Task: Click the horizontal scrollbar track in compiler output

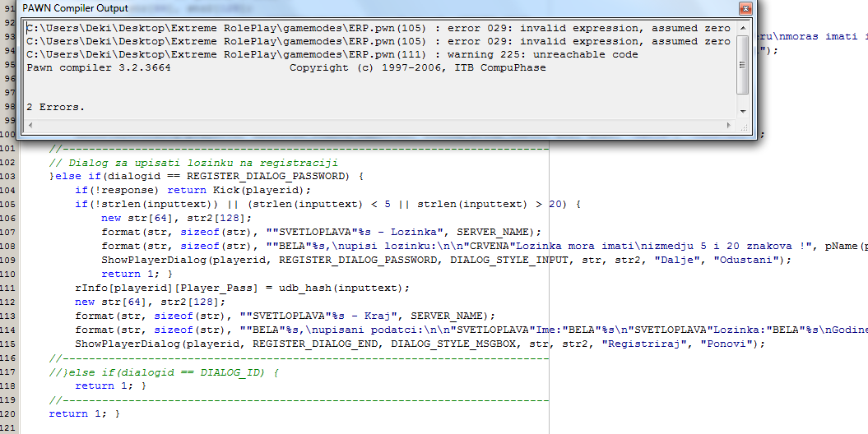Action: tap(378, 126)
